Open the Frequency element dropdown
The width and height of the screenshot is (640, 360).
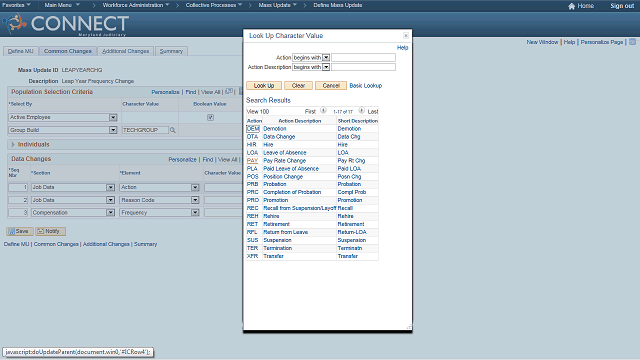195,213
